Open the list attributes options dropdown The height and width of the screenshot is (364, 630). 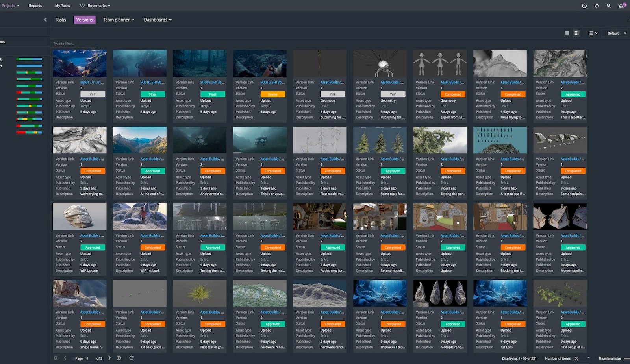[593, 33]
